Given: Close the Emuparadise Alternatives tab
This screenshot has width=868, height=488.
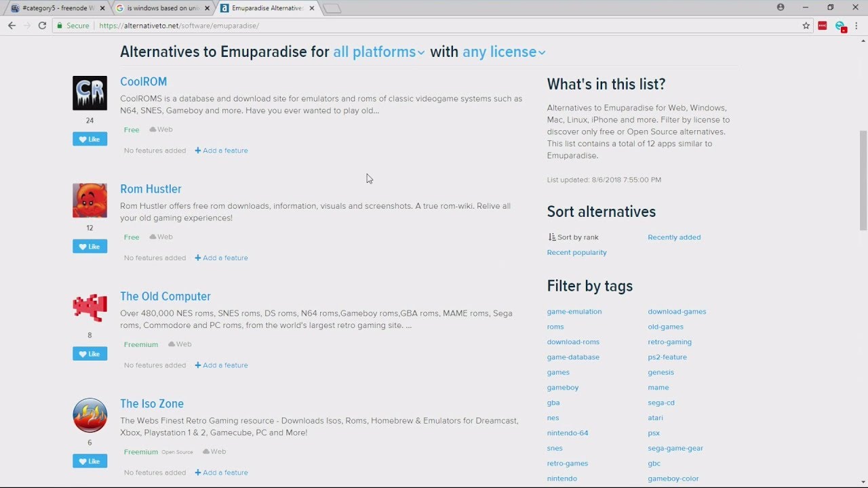Looking at the screenshot, I should tap(313, 8).
